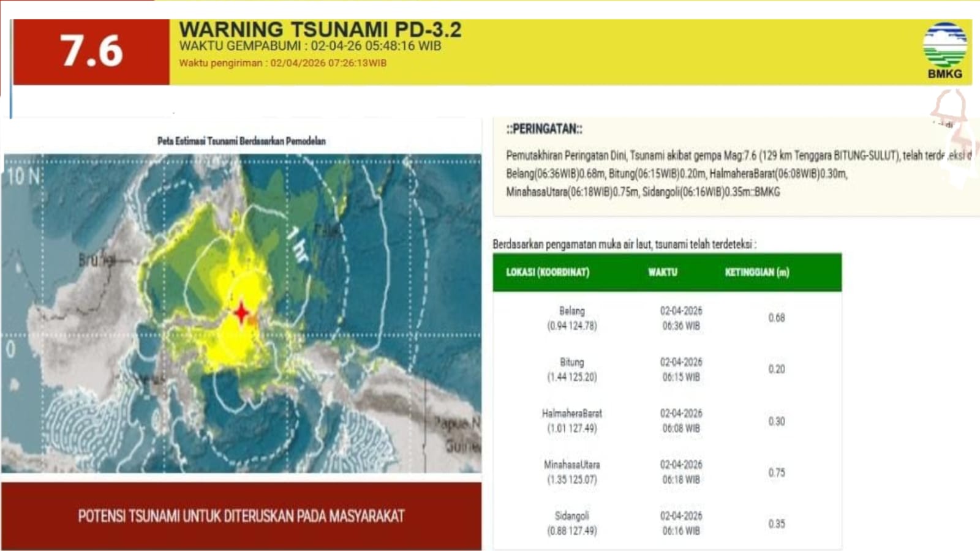Click the BMKG logo
This screenshot has width=980, height=551.
944,50
